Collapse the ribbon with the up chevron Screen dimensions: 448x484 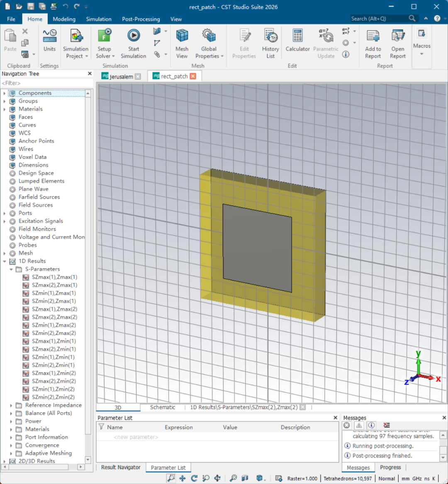pos(426,19)
